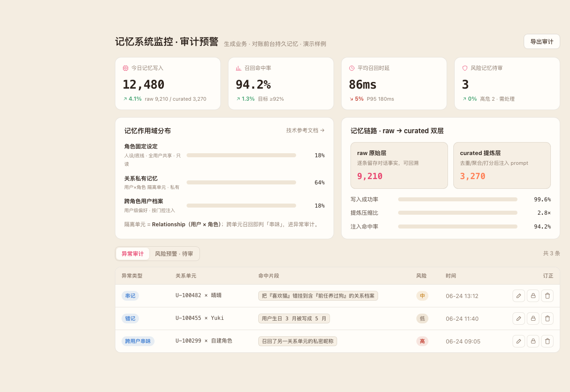Click the 提炼压缩比 progress bar

[458, 213]
